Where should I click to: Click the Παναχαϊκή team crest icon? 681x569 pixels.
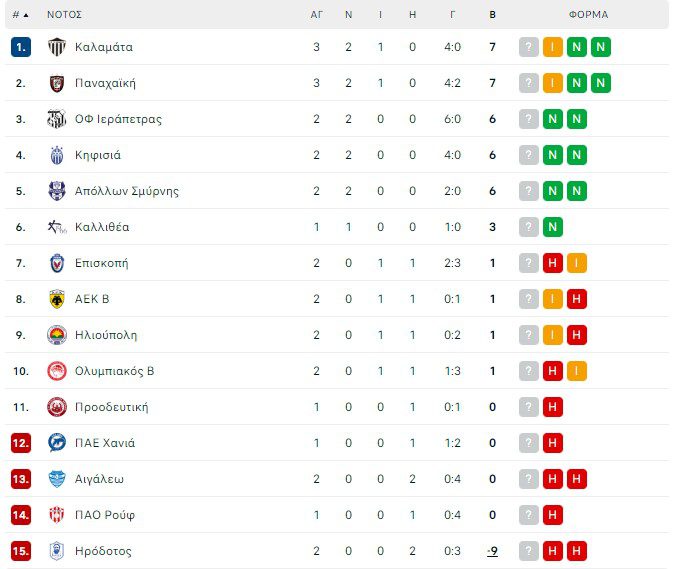[57, 83]
